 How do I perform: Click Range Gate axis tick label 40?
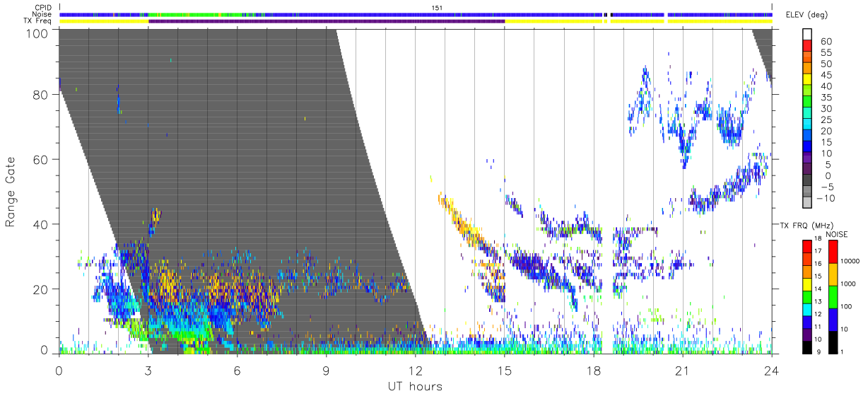[41, 224]
